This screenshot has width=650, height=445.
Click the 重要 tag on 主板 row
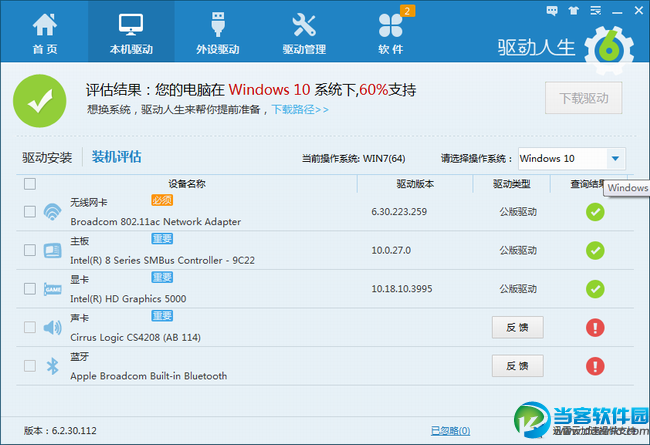coord(162,239)
